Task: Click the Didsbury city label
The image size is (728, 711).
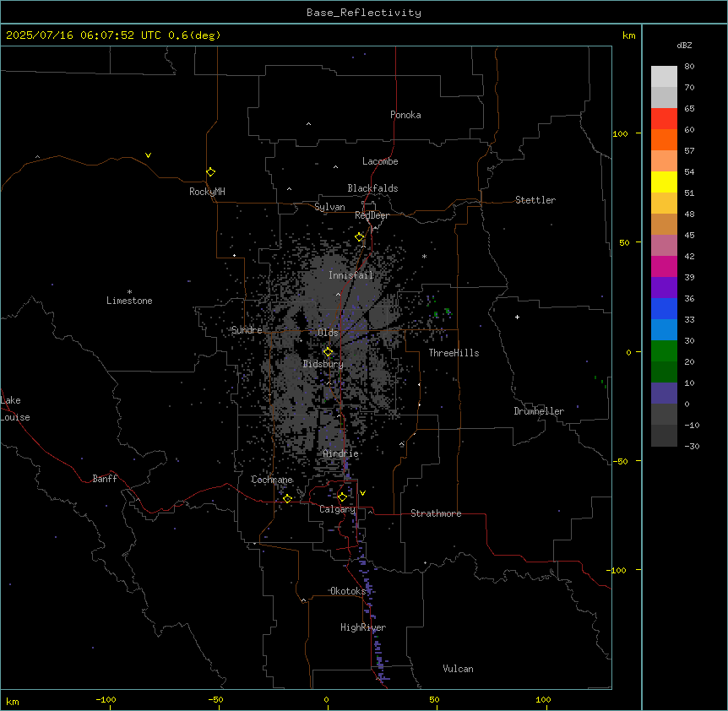Action: pyautogui.click(x=323, y=364)
